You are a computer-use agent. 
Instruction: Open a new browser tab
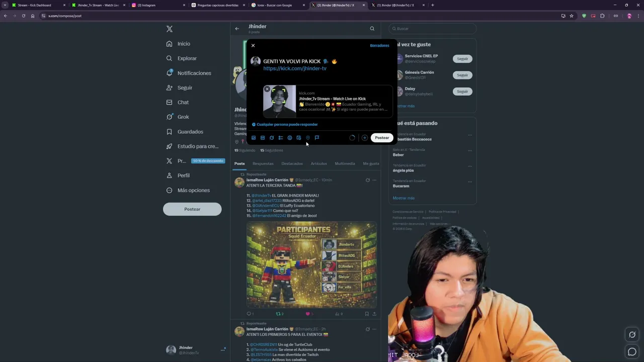(x=433, y=5)
